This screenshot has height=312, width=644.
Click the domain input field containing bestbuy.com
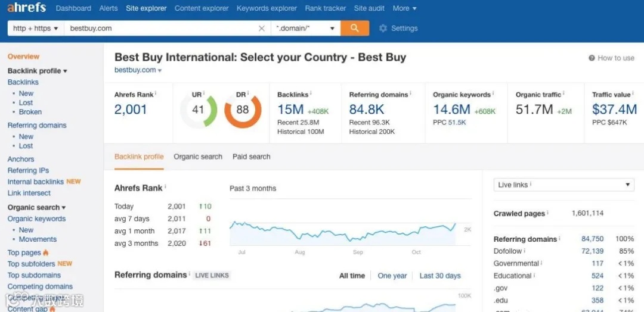(168, 29)
